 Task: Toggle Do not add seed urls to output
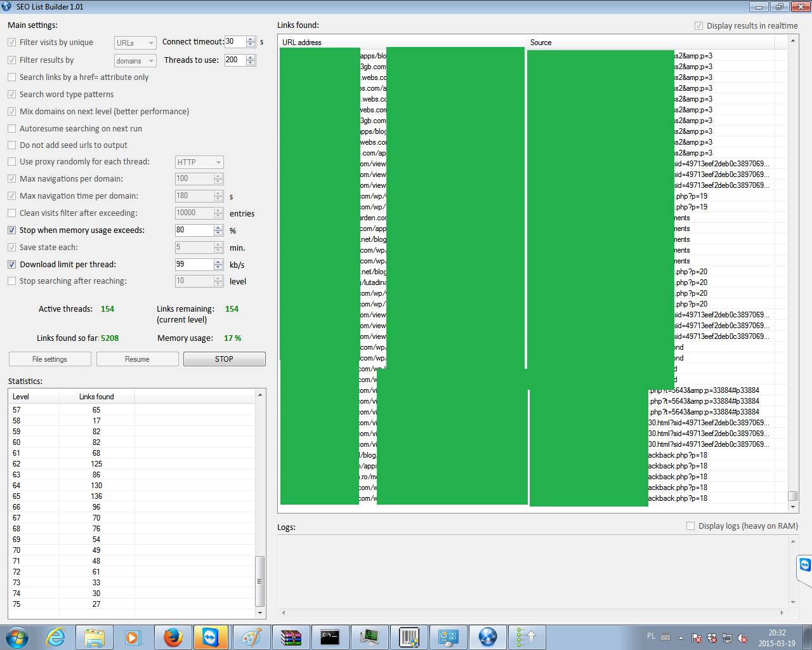(12, 145)
